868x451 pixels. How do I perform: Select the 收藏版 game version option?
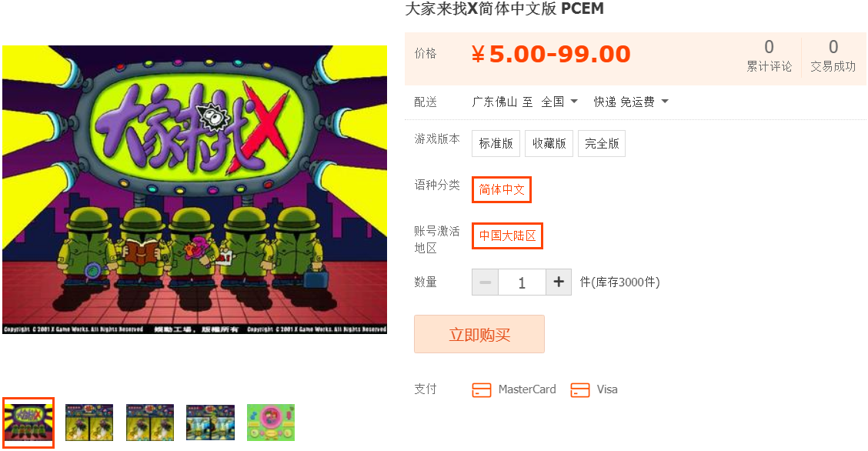pyautogui.click(x=549, y=143)
